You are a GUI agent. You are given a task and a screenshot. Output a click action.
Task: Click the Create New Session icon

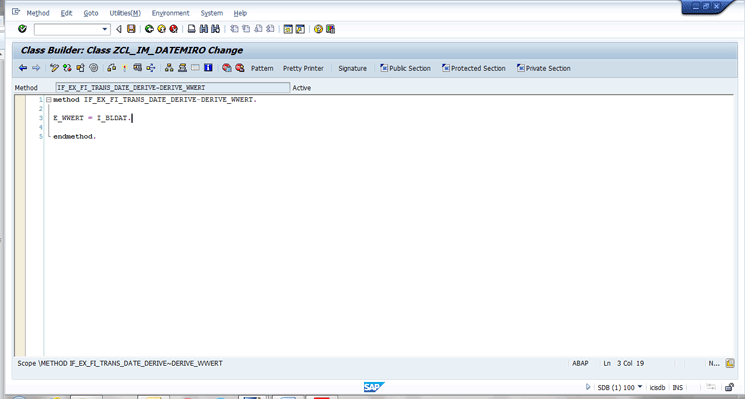coord(288,29)
